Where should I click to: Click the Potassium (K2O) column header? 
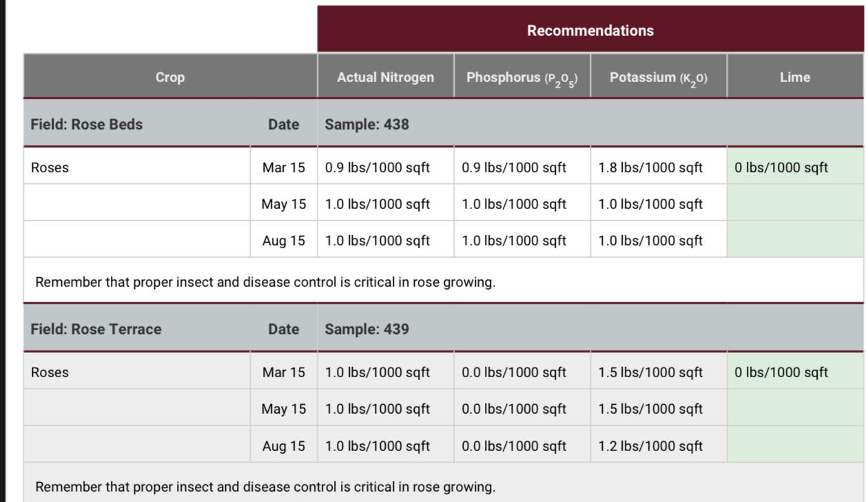pyautogui.click(x=658, y=77)
